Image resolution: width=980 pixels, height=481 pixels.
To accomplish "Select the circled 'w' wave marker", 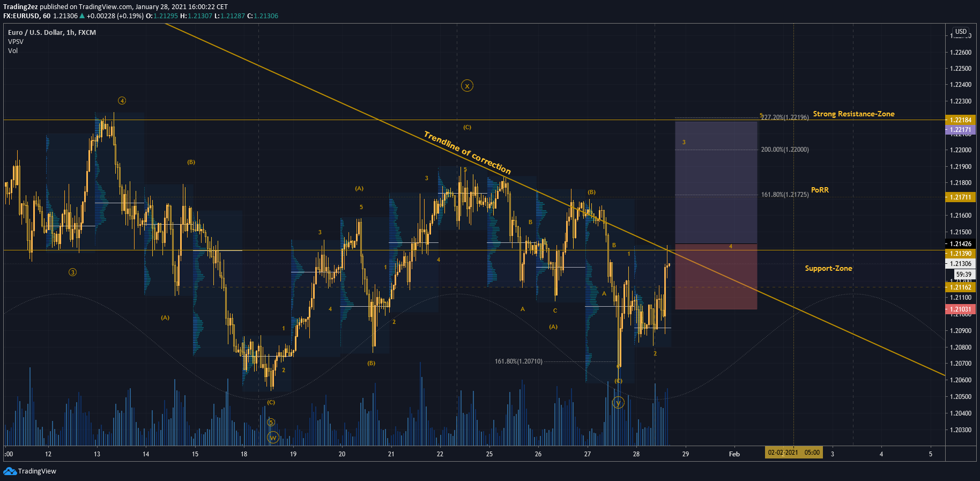I will pyautogui.click(x=273, y=438).
